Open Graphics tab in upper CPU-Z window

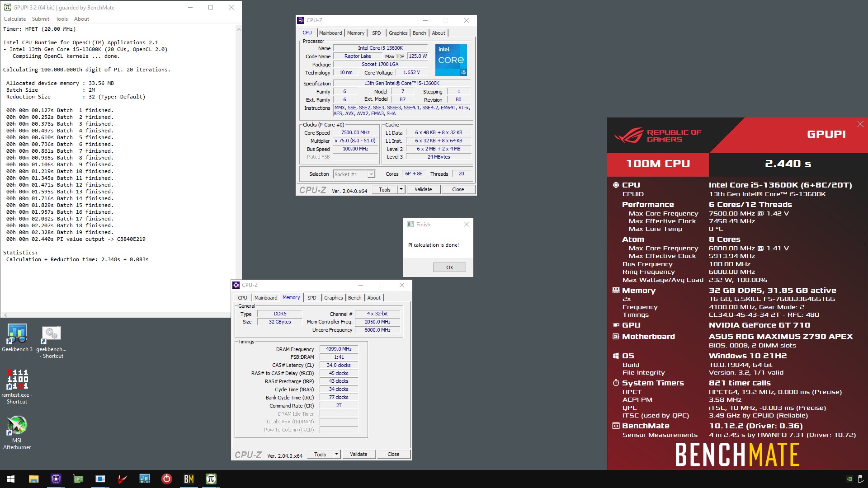click(398, 33)
